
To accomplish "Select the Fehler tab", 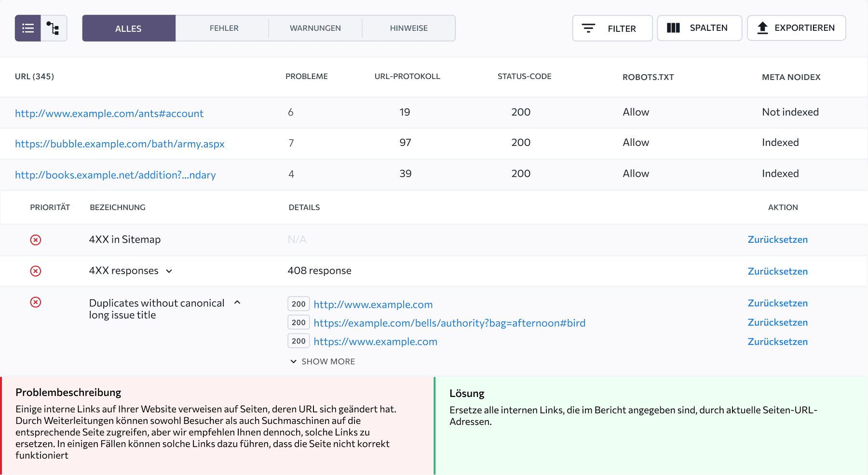I will [x=224, y=28].
